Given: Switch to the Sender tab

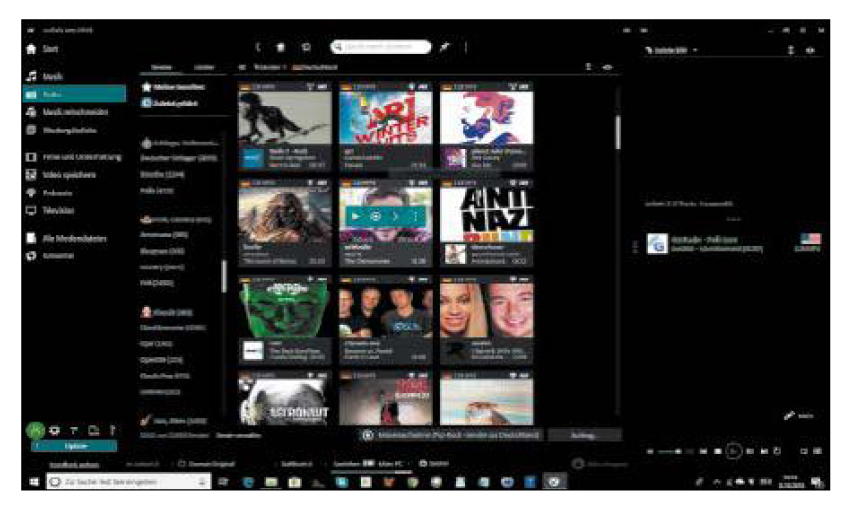Looking at the screenshot, I should (x=161, y=67).
